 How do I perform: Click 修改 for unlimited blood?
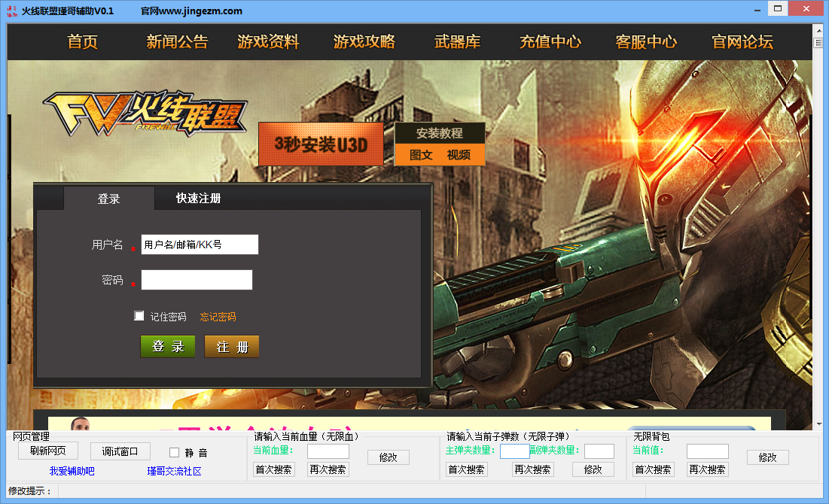pos(388,457)
